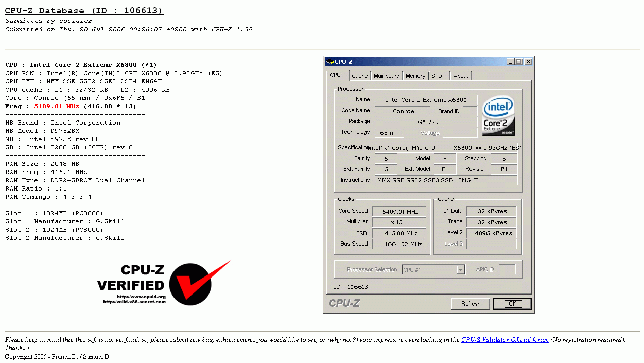
Task: Close the CPU-Z window
Action: (528, 62)
